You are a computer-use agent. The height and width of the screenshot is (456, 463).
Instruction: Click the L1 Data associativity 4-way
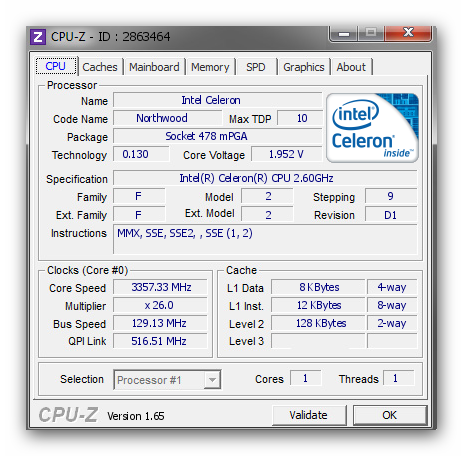tap(392, 287)
